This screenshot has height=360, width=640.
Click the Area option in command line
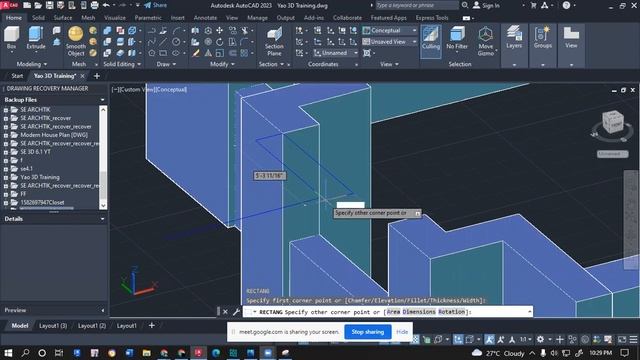pos(393,312)
